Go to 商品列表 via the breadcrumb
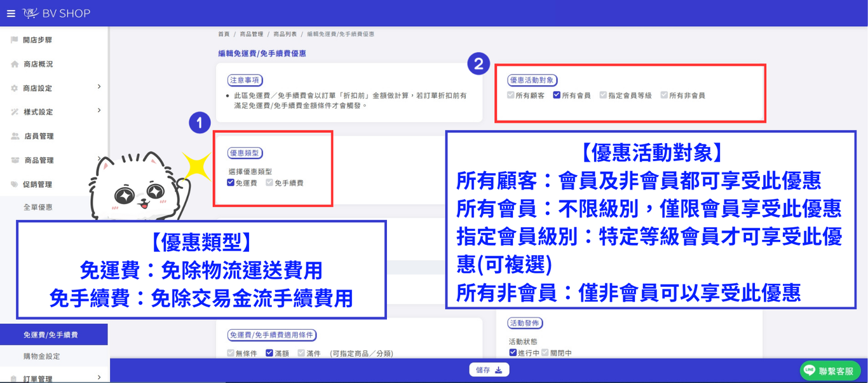 (x=285, y=34)
